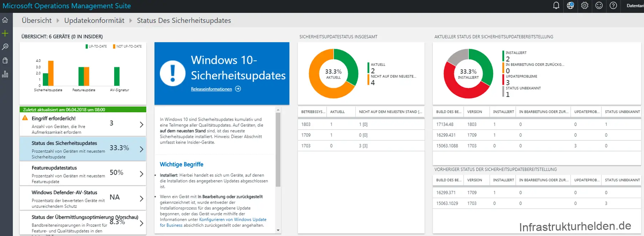This screenshot has width=644, height=236.
Task: Select previous build 16299.371 row
Action: coord(537,192)
